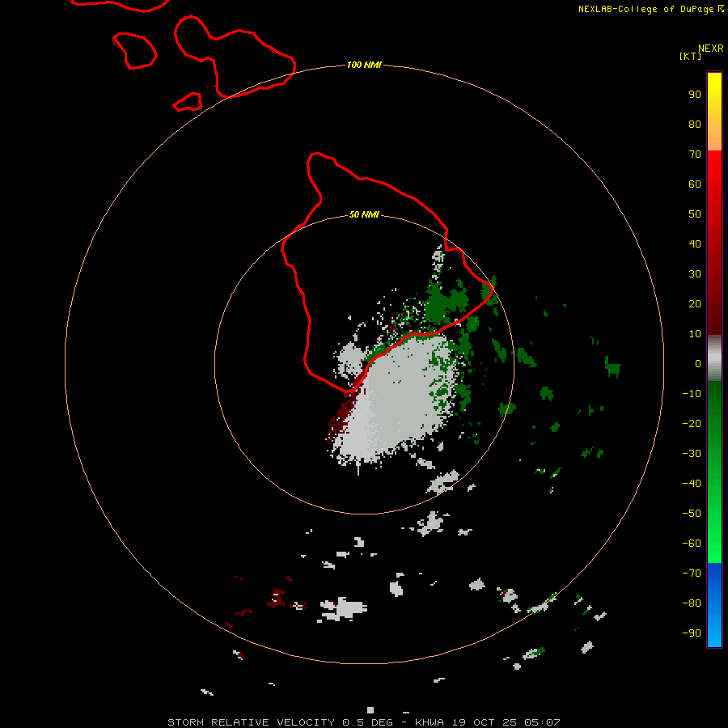Click the "0" scale label

[698, 363]
